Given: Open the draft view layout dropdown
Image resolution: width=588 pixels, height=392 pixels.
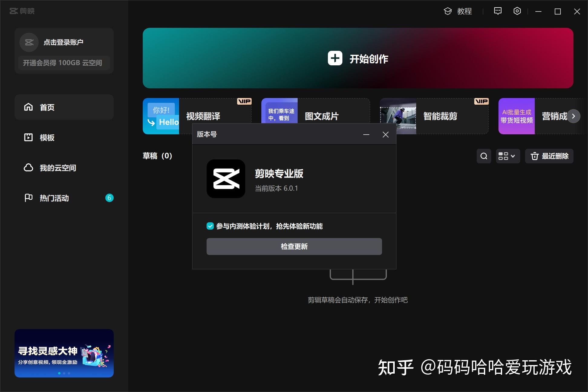Looking at the screenshot, I should (x=508, y=156).
